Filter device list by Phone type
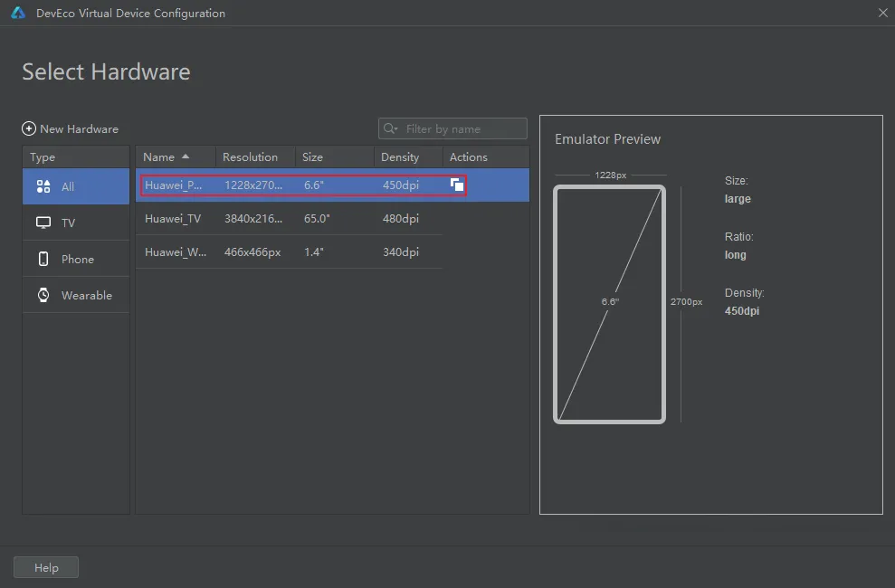 (x=76, y=259)
